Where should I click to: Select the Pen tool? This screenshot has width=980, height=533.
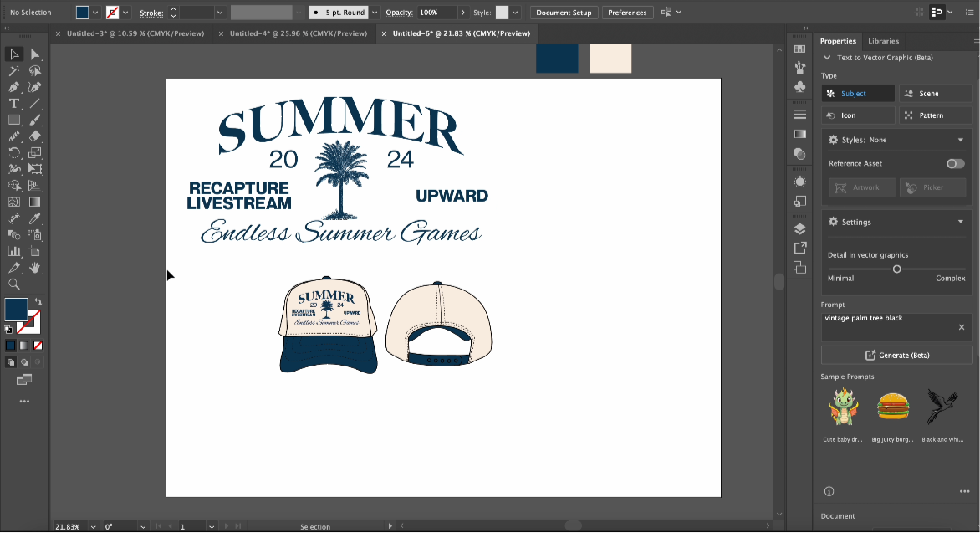pos(13,86)
